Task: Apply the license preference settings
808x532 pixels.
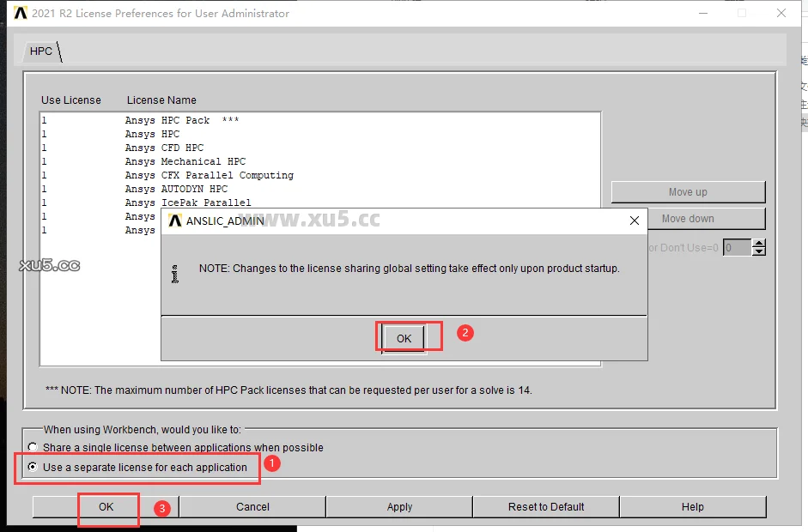Action: pyautogui.click(x=399, y=507)
